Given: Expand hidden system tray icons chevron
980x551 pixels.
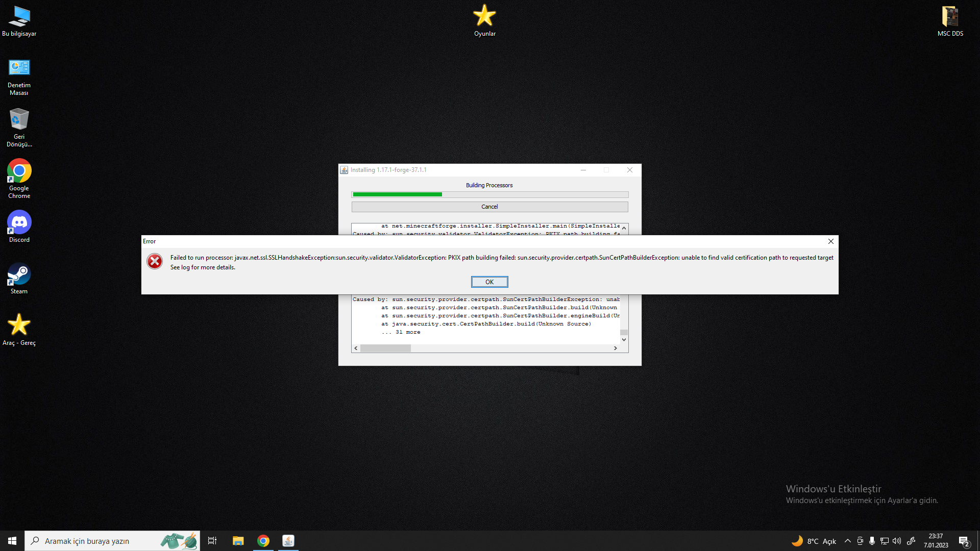Looking at the screenshot, I should pyautogui.click(x=847, y=541).
